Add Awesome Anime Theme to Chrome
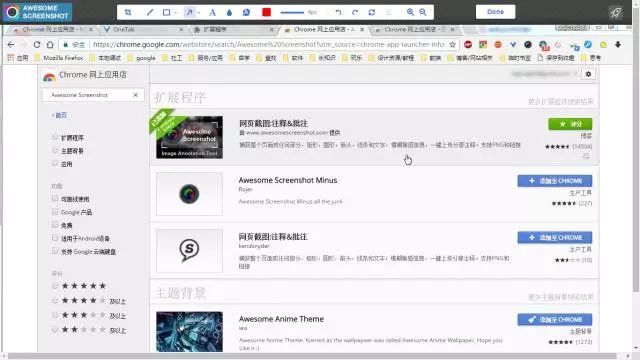Image resolution: width=640 pixels, height=360 pixels. (555, 320)
